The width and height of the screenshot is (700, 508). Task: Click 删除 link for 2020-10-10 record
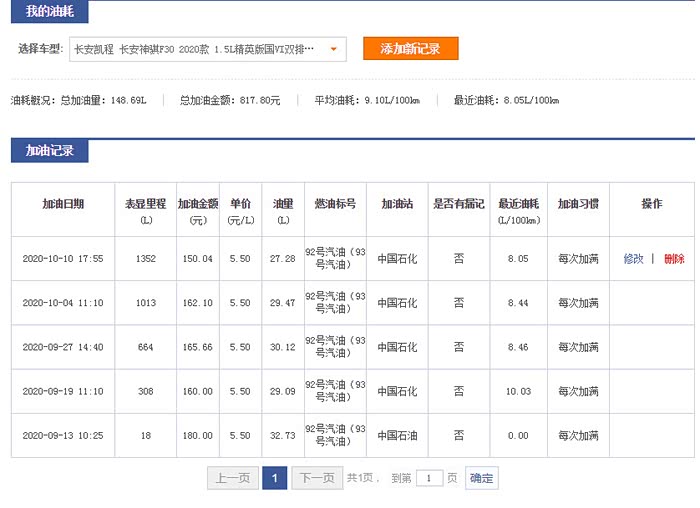point(674,259)
